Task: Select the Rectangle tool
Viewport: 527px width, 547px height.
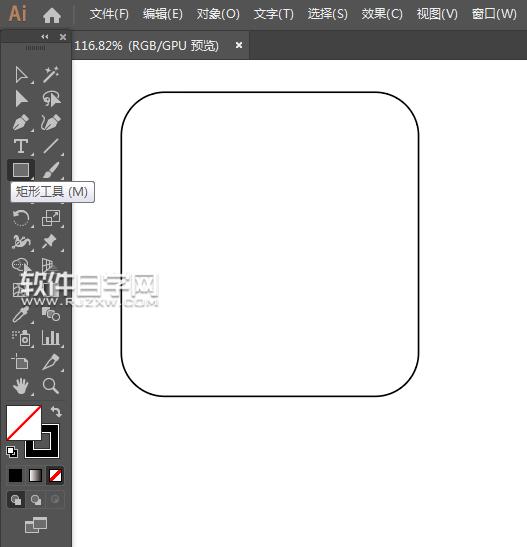Action: click(21, 170)
